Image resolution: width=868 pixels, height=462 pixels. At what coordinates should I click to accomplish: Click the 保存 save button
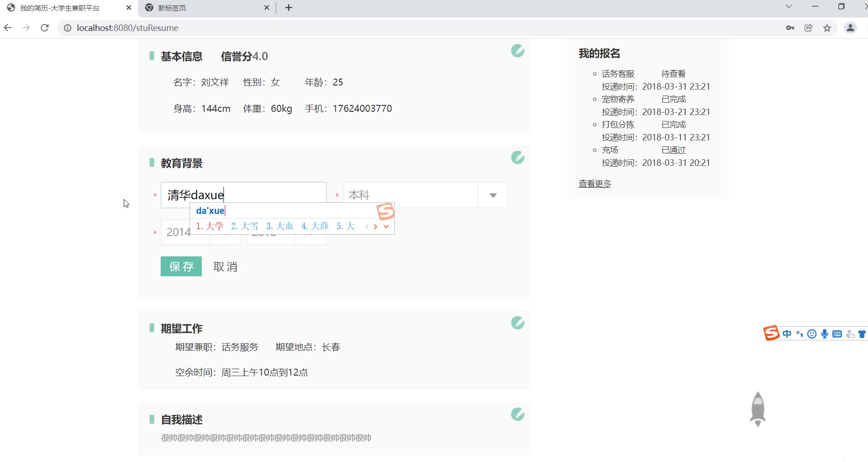[181, 267]
